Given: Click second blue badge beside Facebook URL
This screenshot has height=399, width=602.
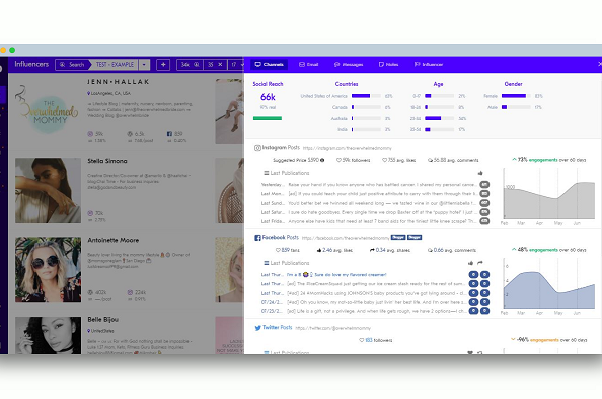Looking at the screenshot, I should coord(414,237).
